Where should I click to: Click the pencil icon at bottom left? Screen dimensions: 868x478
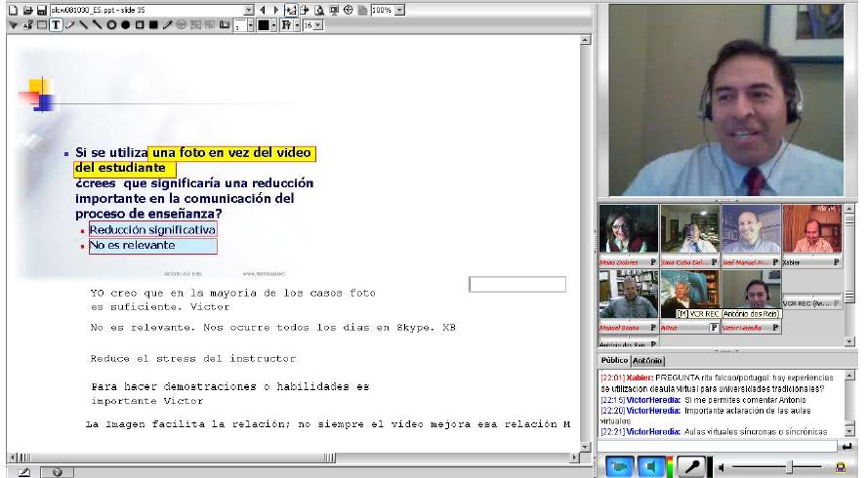pos(23,472)
